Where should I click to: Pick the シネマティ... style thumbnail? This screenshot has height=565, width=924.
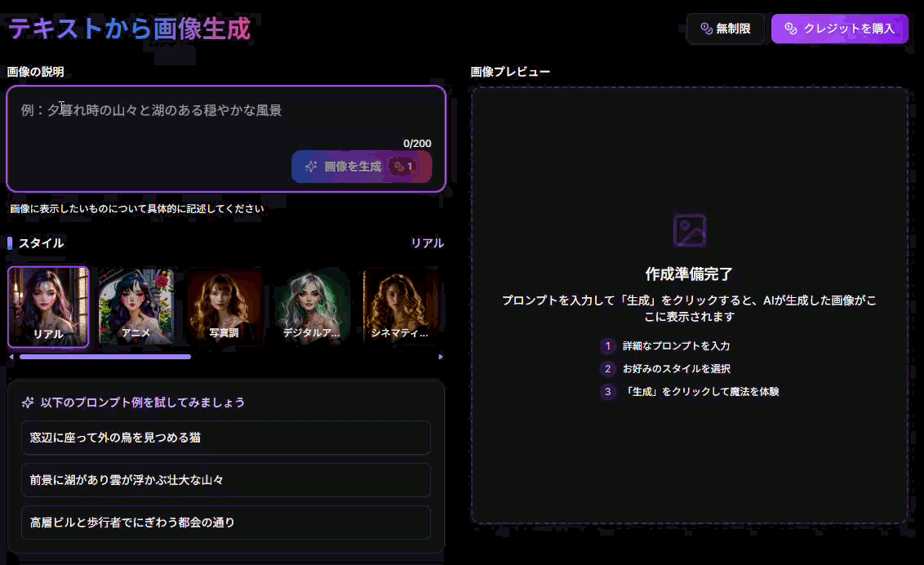[400, 307]
